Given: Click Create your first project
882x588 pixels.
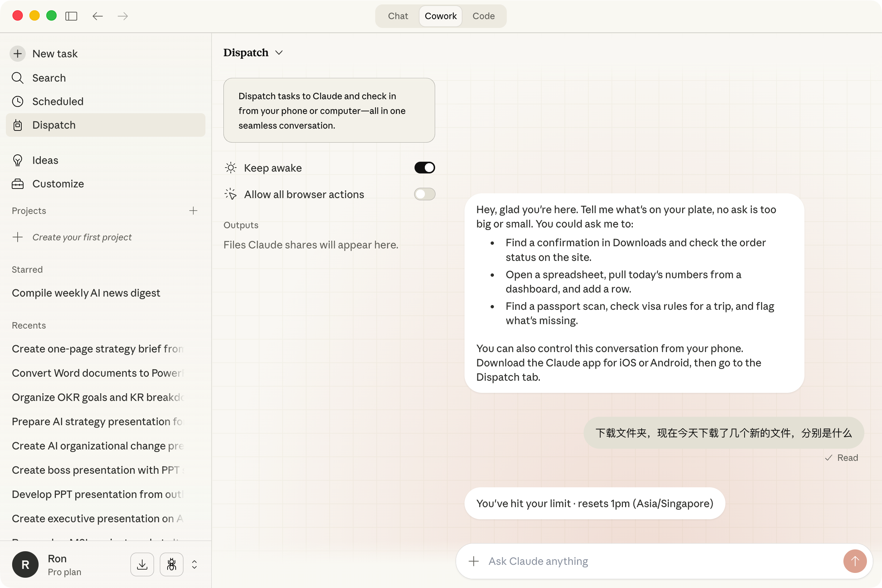Looking at the screenshot, I should 82,237.
